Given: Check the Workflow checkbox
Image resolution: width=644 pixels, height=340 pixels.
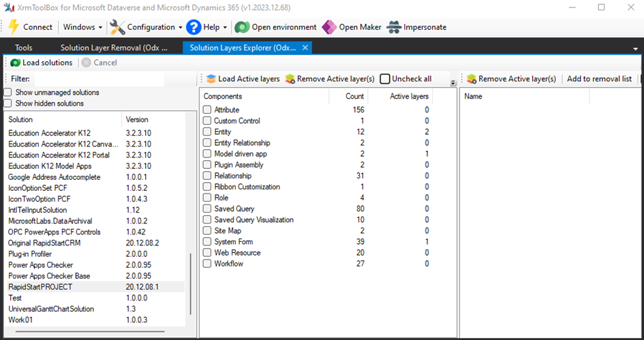Looking at the screenshot, I should click(x=207, y=264).
